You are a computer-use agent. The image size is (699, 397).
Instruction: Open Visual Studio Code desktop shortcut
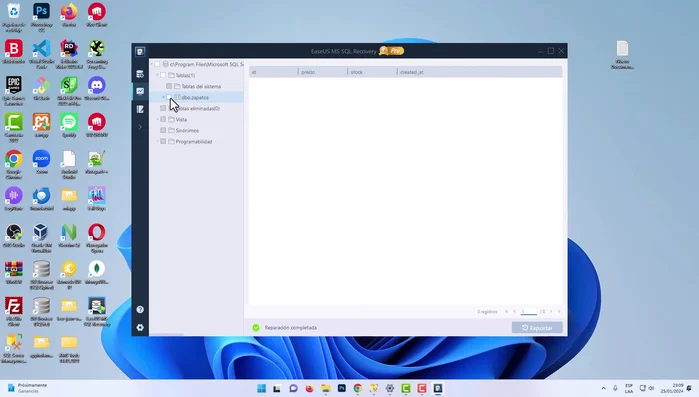pyautogui.click(x=41, y=53)
